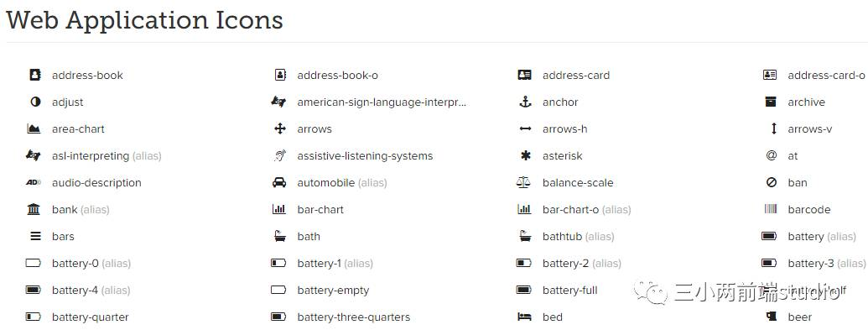Click the ban circle icon
Image resolution: width=868 pixels, height=330 pixels.
click(772, 182)
